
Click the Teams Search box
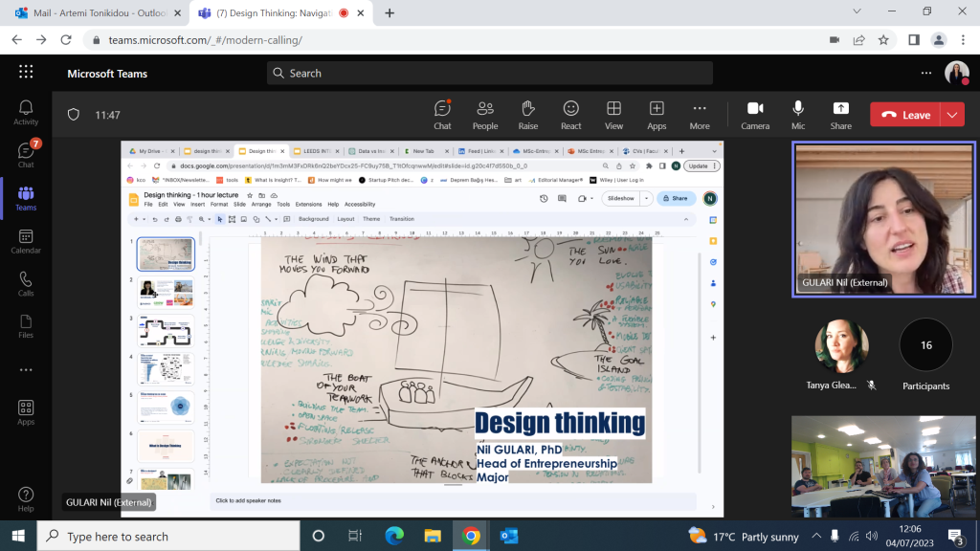tap(489, 73)
